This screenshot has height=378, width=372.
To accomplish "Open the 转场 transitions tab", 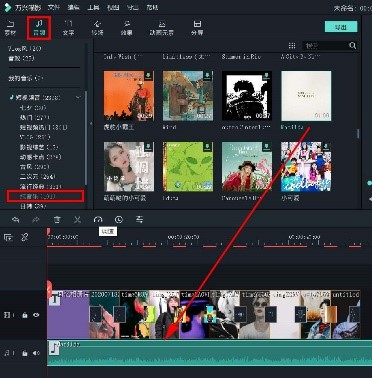I will [97, 28].
